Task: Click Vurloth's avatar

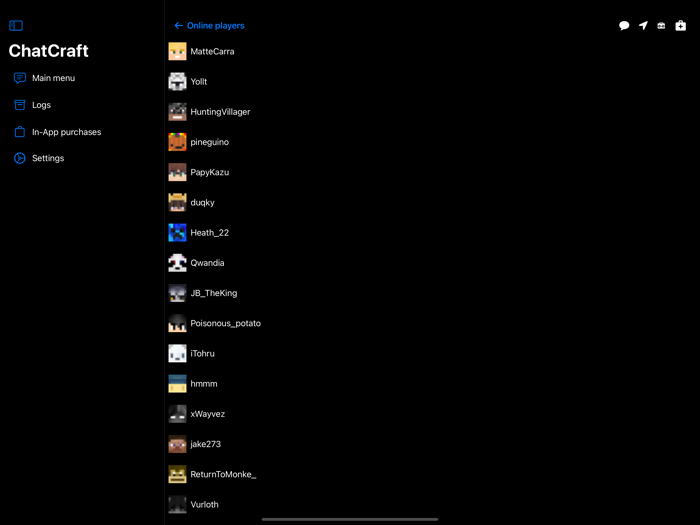Action: (x=177, y=504)
